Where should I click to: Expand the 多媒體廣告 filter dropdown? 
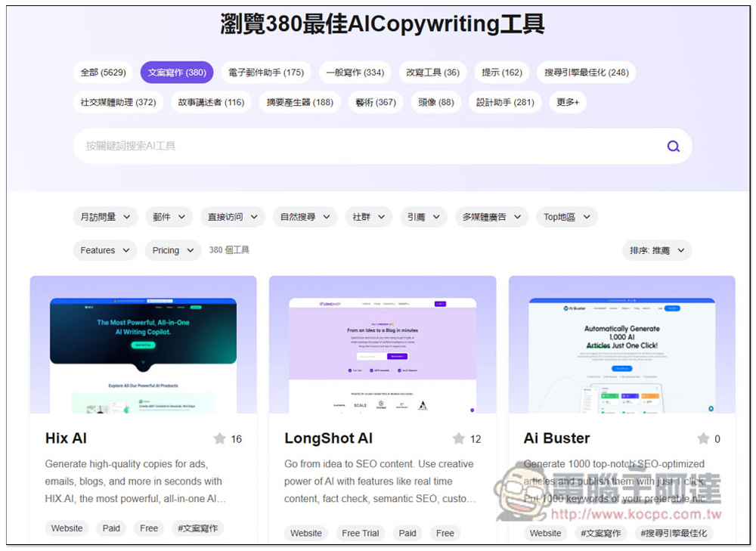[492, 217]
